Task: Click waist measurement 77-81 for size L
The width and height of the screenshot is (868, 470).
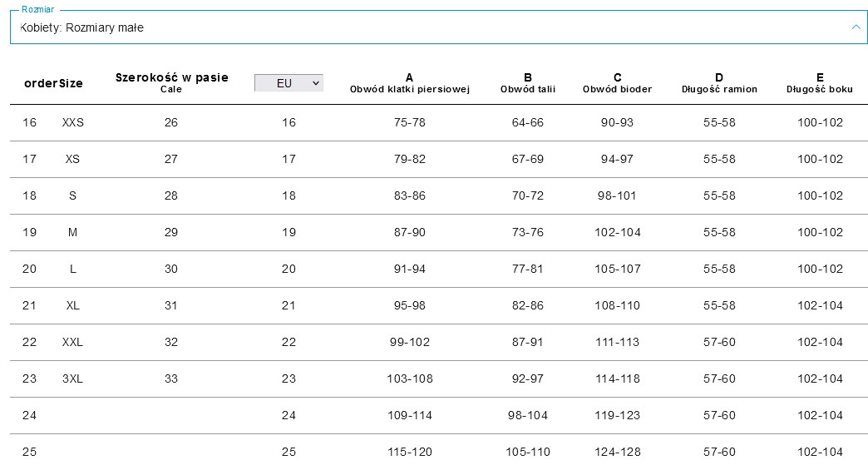Action: click(528, 269)
